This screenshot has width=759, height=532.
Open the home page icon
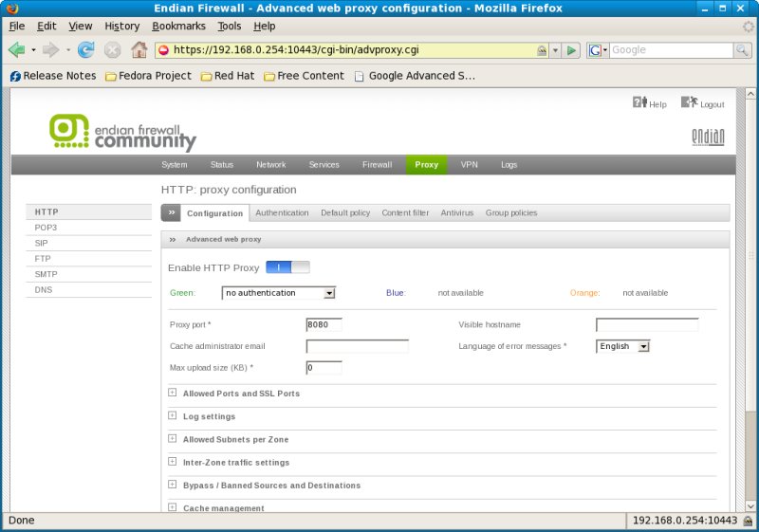pyautogui.click(x=139, y=49)
